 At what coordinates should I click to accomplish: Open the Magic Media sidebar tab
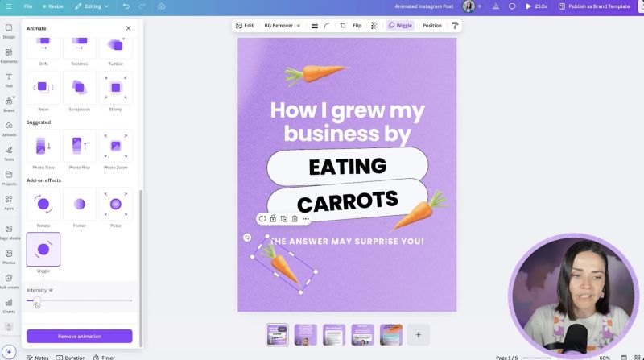pos(9,232)
